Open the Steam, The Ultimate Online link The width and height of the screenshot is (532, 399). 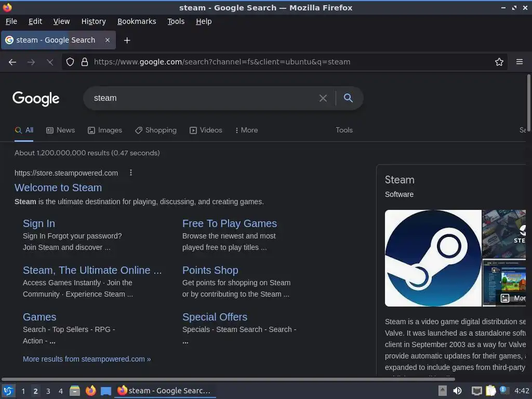click(x=92, y=270)
